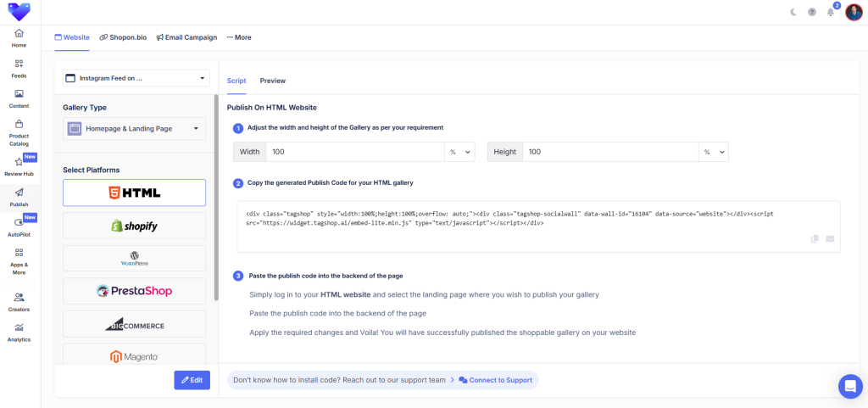Select the Shopify platform

[x=135, y=226]
